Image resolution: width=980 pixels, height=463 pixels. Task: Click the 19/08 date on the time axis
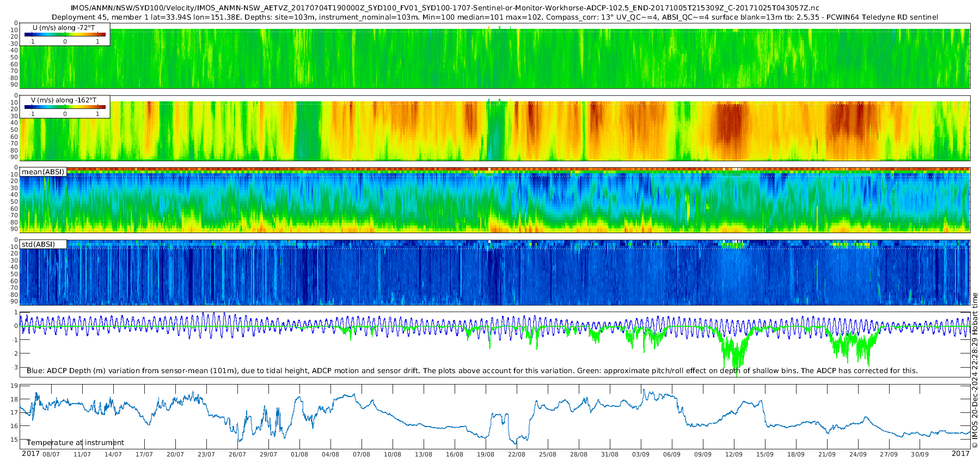click(x=486, y=454)
